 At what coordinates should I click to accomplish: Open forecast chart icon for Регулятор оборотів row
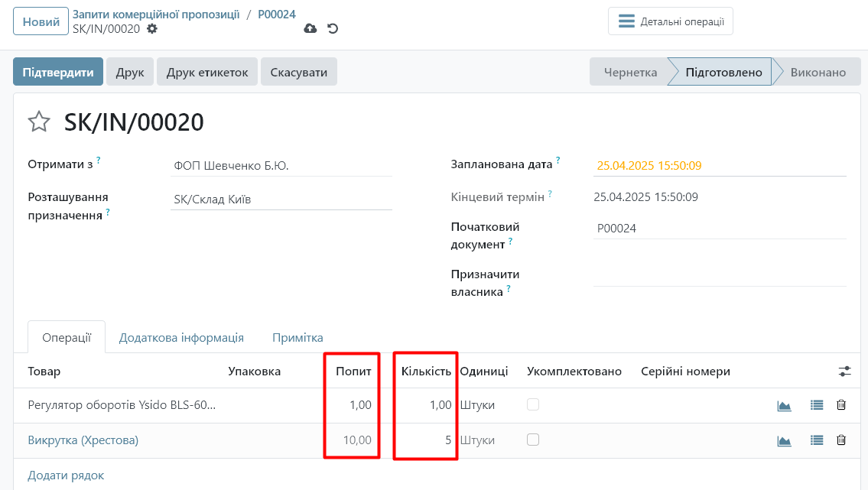coord(784,405)
